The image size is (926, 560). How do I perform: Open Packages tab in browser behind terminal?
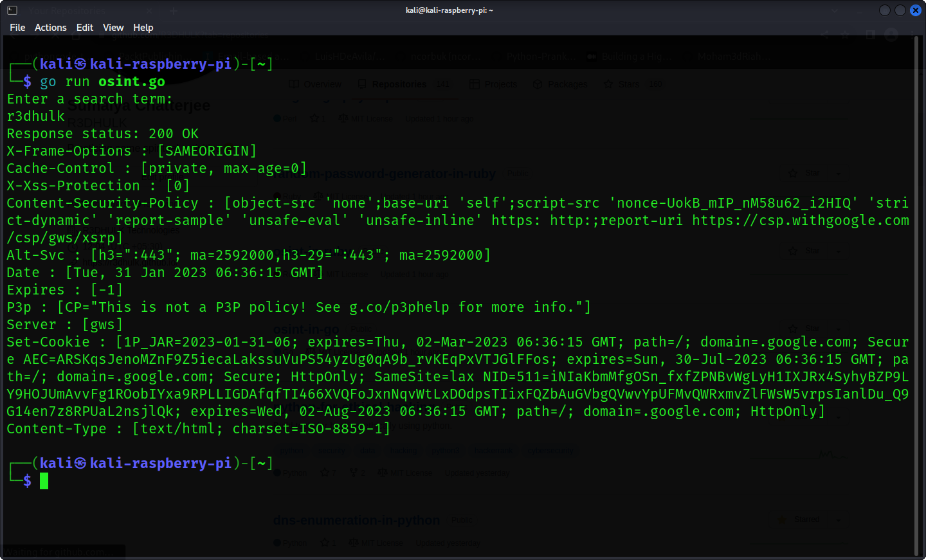point(560,84)
